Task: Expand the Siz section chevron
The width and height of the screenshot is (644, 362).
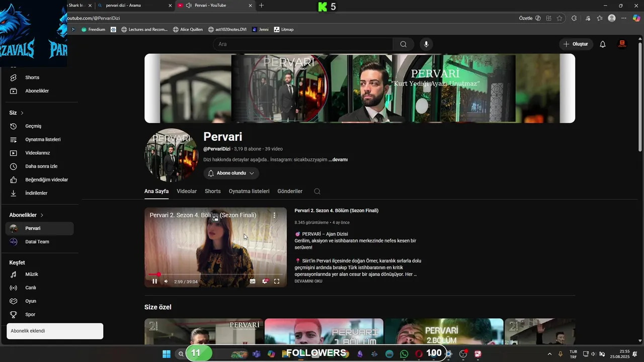Action: tap(22, 113)
